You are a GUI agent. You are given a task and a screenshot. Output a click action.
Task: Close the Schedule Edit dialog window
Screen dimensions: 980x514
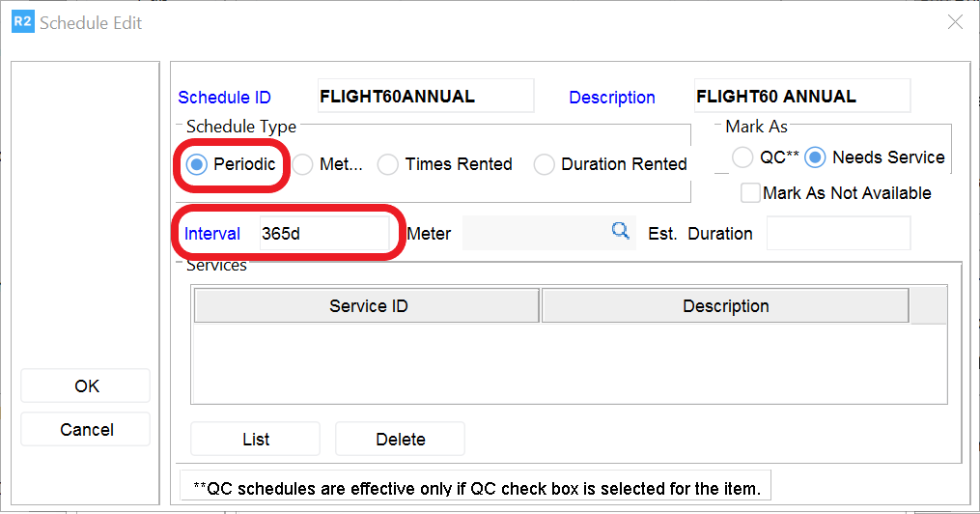tap(955, 22)
